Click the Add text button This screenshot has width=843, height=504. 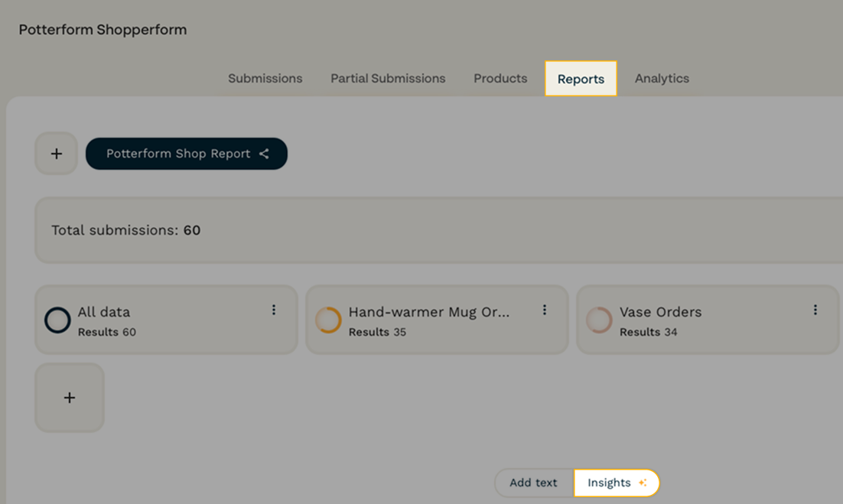tap(533, 483)
